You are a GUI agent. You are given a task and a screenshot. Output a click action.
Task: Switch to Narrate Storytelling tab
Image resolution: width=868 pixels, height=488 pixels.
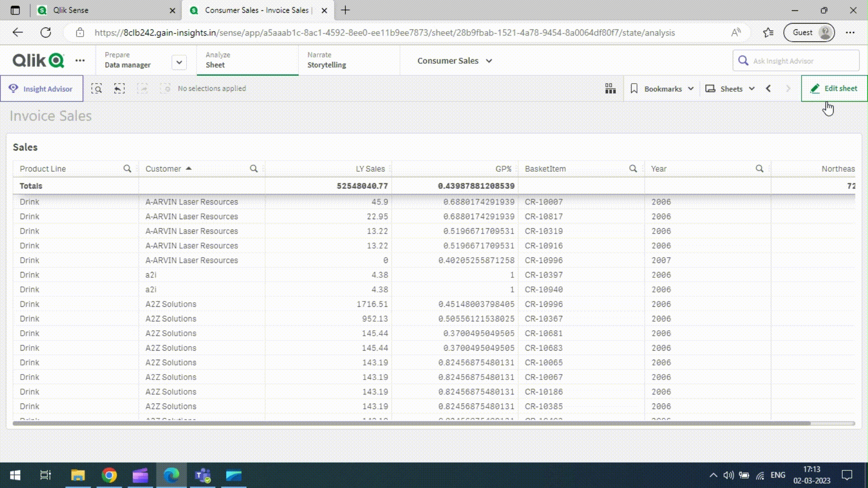pyautogui.click(x=349, y=60)
